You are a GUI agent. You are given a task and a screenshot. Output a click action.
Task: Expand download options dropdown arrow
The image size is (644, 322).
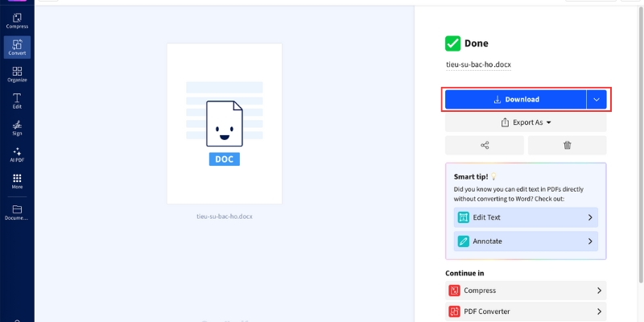coord(597,100)
